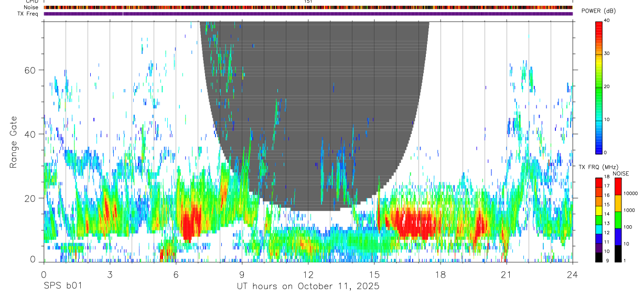The height and width of the screenshot is (297, 644).
Task: Click the yellow segment of NOISE colorbar
Action: click(618, 203)
